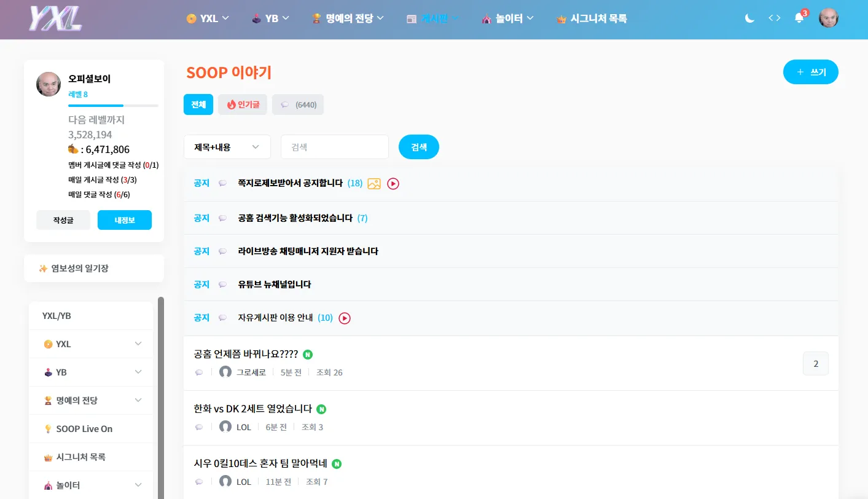868x499 pixels.
Task: Focus the 검색 text input field
Action: tap(335, 147)
